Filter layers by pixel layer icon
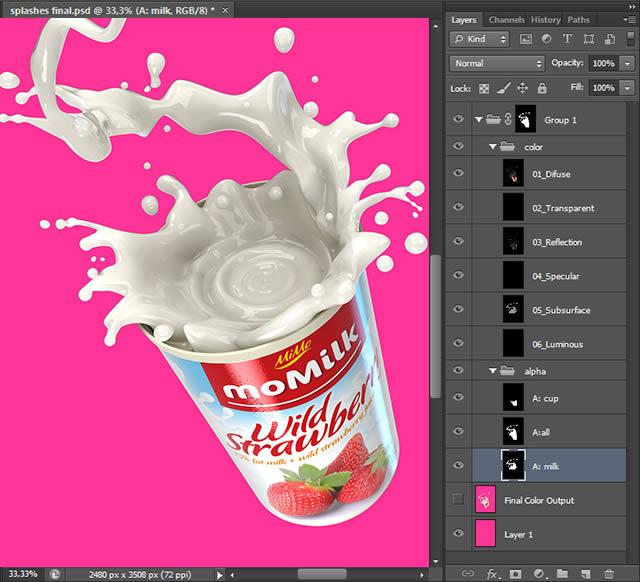Image resolution: width=640 pixels, height=582 pixels. [525, 39]
